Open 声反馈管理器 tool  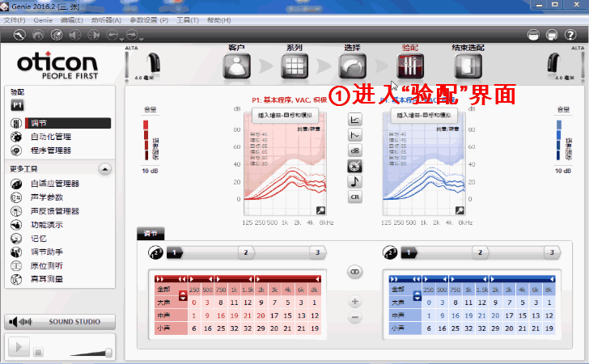click(x=55, y=211)
